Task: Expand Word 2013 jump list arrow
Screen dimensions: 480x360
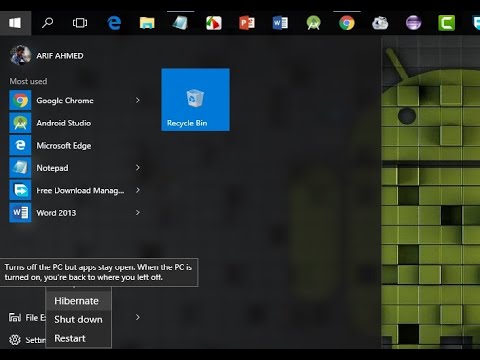Action: [x=138, y=213]
